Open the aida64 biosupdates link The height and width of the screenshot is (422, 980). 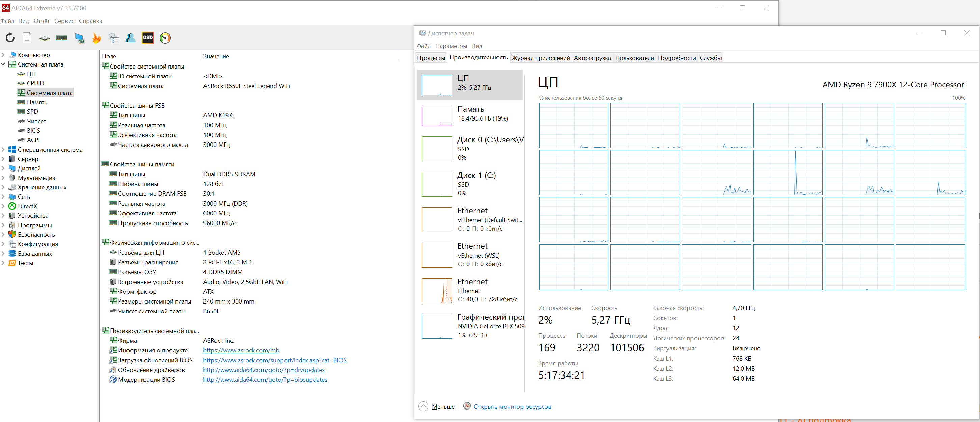pos(265,380)
